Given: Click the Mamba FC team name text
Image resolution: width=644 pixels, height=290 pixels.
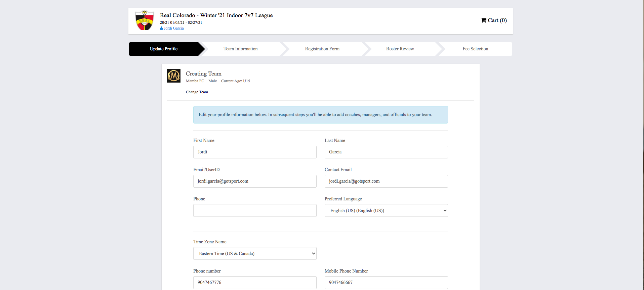Looking at the screenshot, I should [x=195, y=81].
